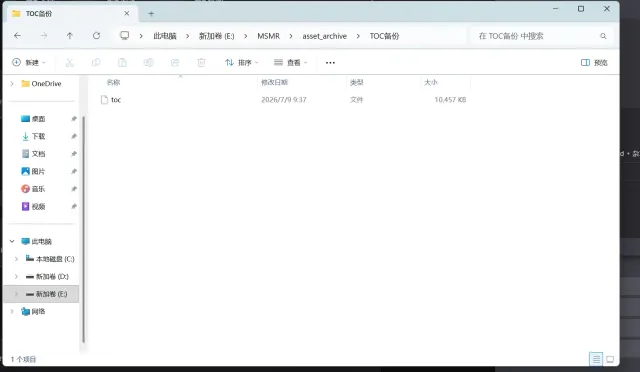Select the toc file
This screenshot has height=372, width=640.
click(x=116, y=100)
